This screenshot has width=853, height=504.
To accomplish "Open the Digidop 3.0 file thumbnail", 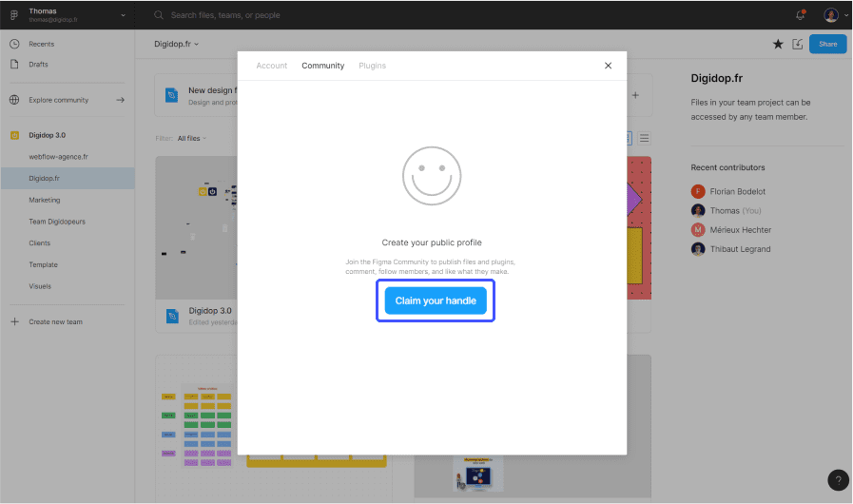I will tap(197, 227).
